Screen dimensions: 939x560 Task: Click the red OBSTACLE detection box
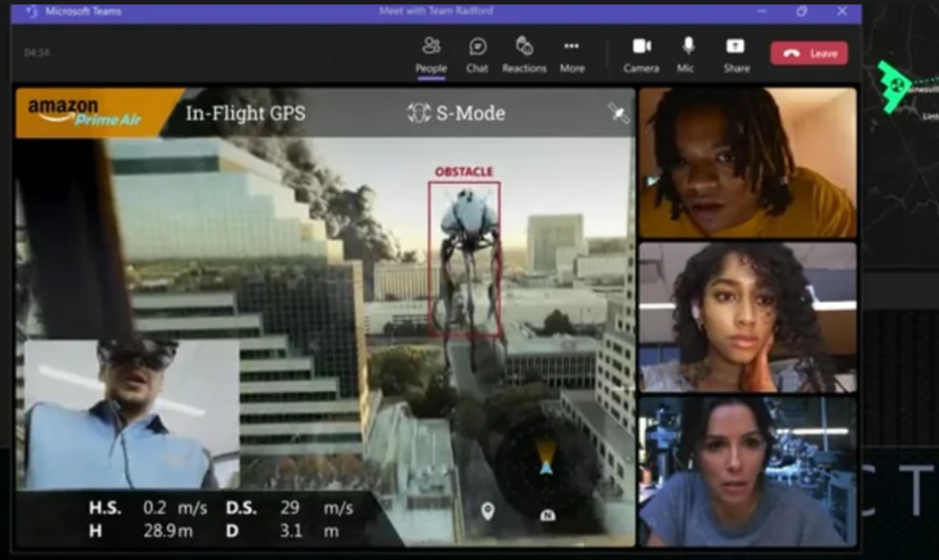click(x=464, y=259)
